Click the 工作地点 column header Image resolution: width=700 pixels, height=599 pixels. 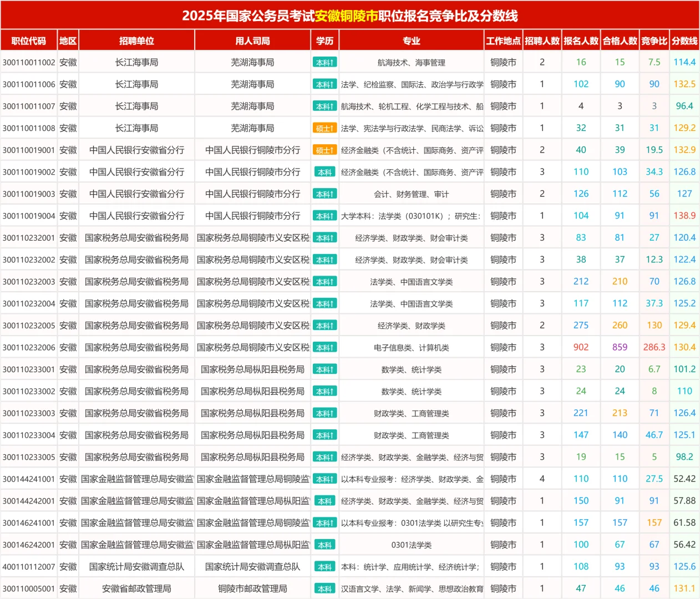point(503,40)
